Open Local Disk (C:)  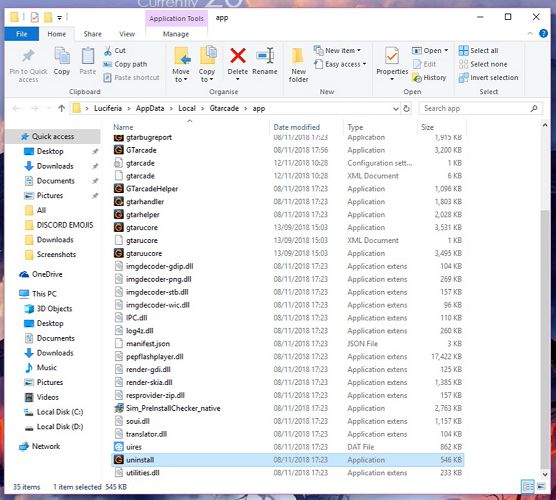point(60,412)
